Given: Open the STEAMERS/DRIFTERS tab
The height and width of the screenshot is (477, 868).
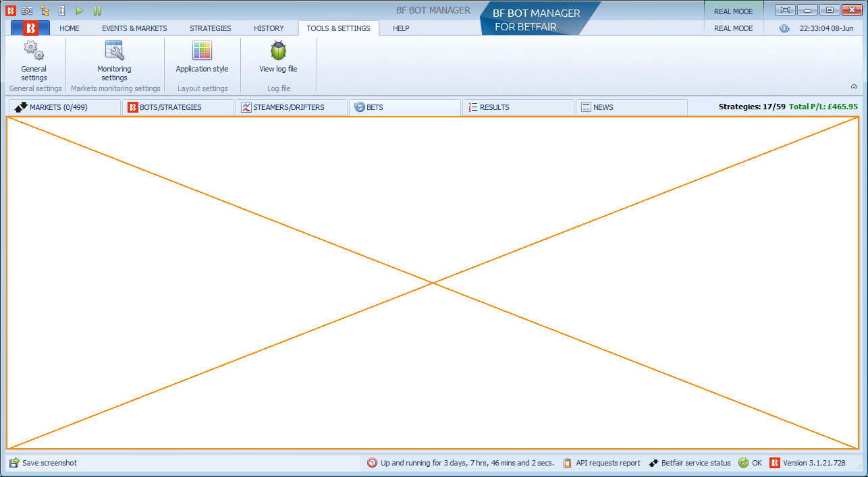Looking at the screenshot, I should 292,107.
